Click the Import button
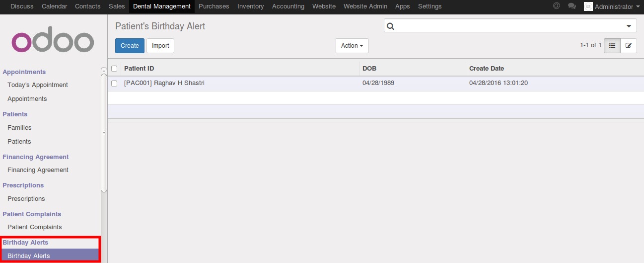This screenshot has width=644, height=263. [x=160, y=46]
